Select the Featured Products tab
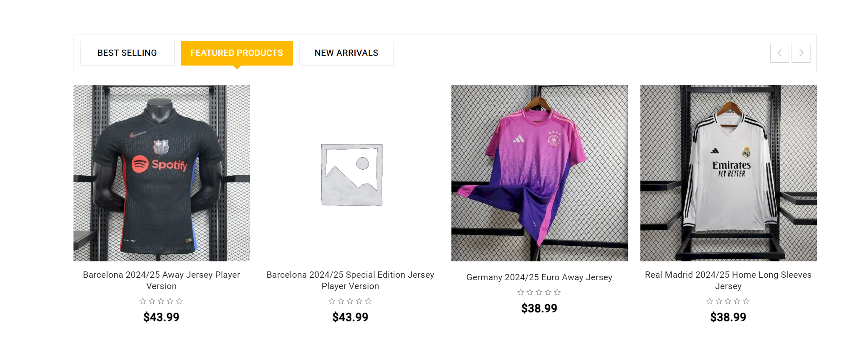 [x=237, y=53]
